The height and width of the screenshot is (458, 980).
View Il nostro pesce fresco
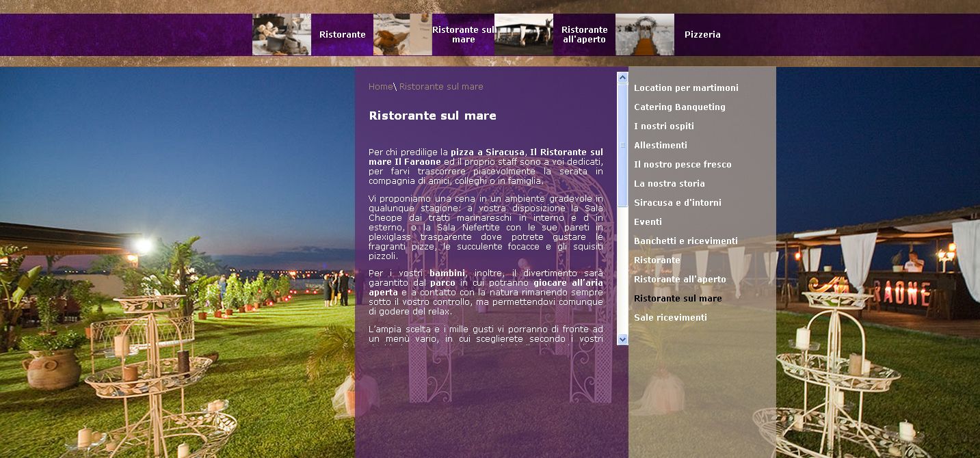pyautogui.click(x=683, y=164)
